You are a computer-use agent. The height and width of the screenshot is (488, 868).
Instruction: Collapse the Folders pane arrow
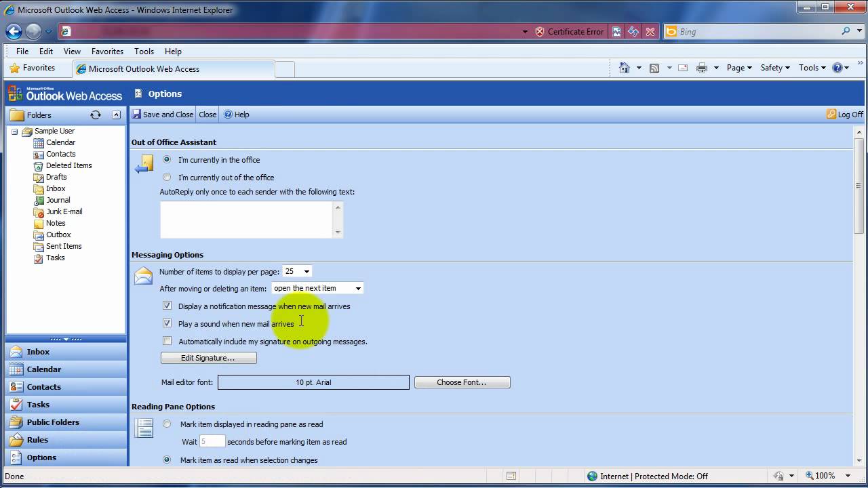click(x=116, y=115)
